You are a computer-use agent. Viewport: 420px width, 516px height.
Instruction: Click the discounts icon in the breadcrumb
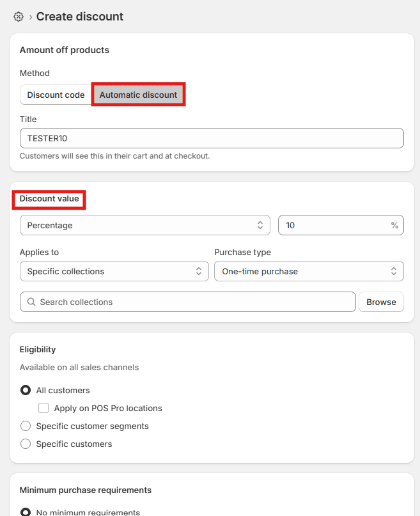19,17
